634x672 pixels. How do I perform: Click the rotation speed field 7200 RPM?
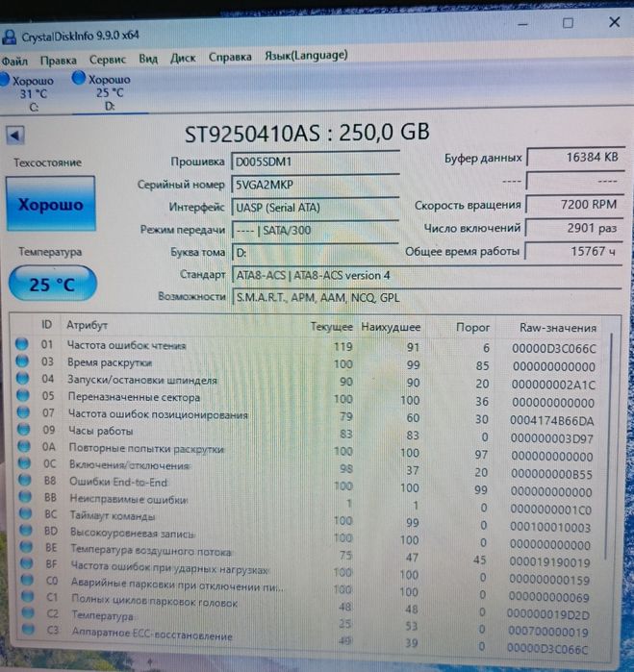click(574, 205)
